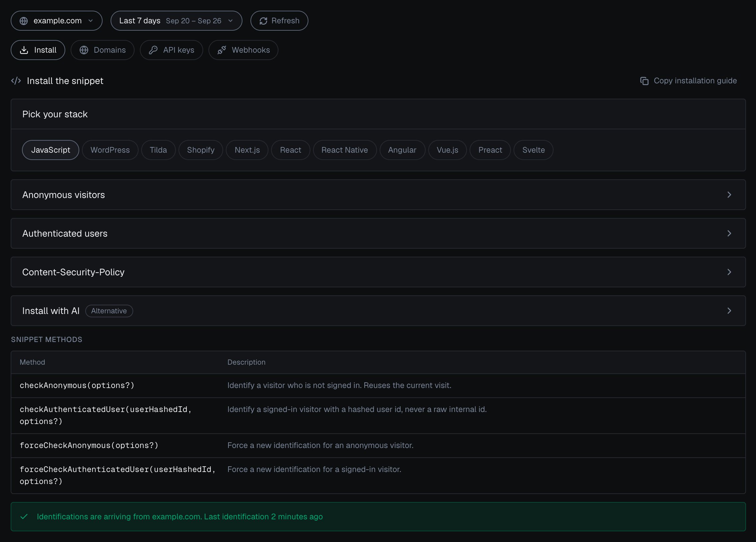The width and height of the screenshot is (756, 542).
Task: Pick the React Native stack
Action: [x=345, y=150]
